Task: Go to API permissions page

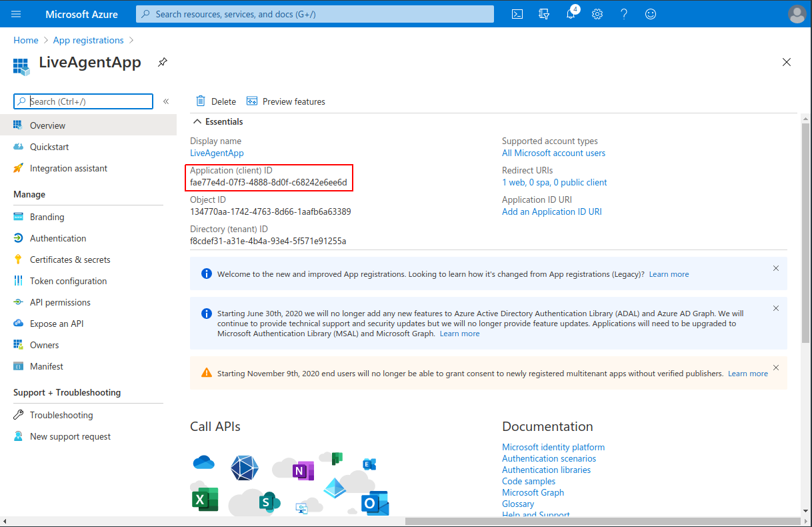Action: point(60,302)
